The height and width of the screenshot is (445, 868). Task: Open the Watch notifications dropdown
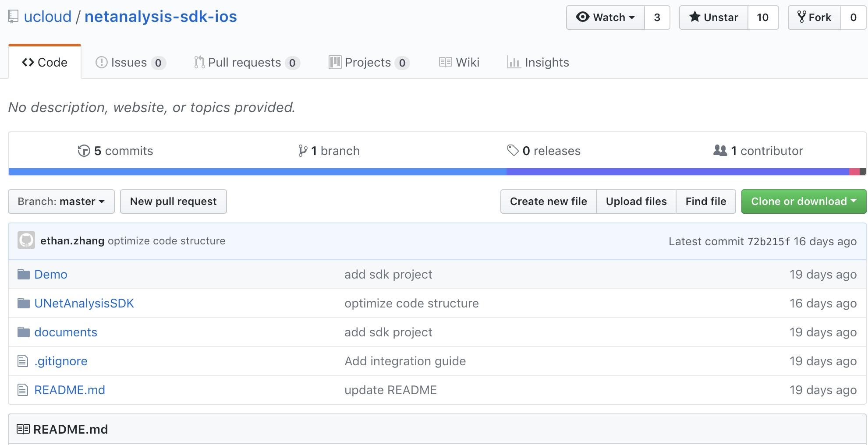click(606, 18)
